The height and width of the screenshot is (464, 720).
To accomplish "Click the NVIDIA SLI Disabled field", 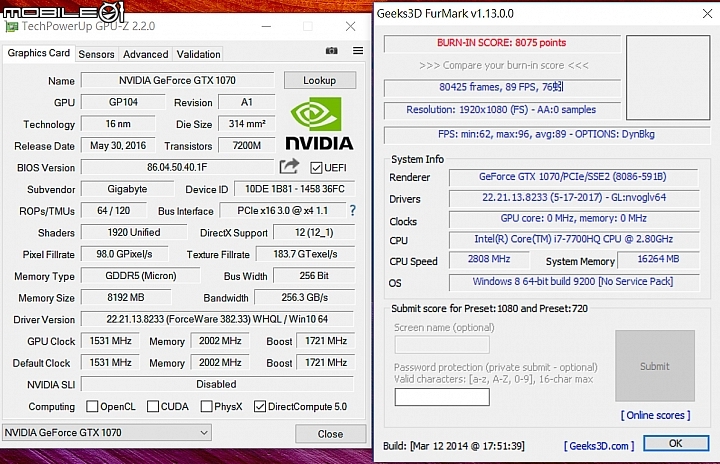I will click(x=217, y=384).
